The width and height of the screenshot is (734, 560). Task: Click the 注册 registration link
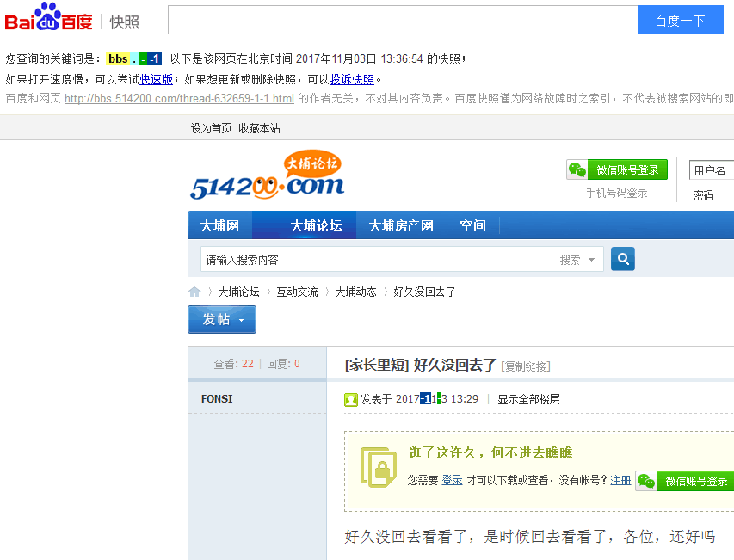pyautogui.click(x=620, y=481)
